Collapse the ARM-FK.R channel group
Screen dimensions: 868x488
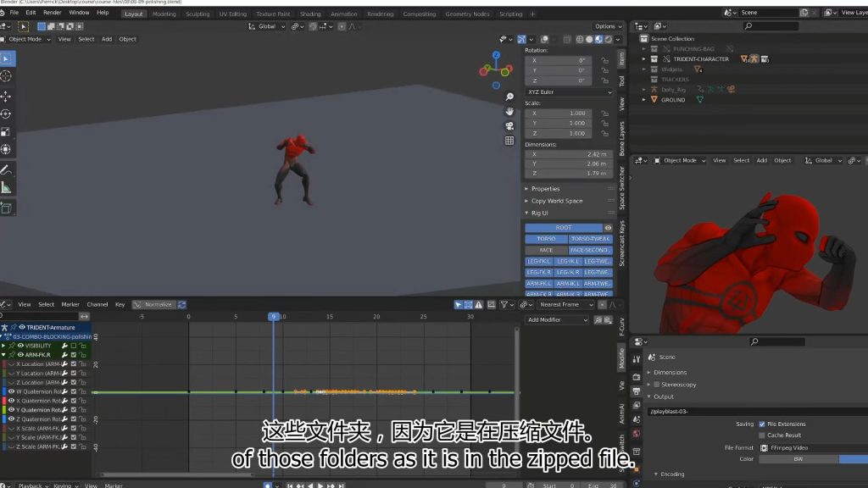(3, 355)
